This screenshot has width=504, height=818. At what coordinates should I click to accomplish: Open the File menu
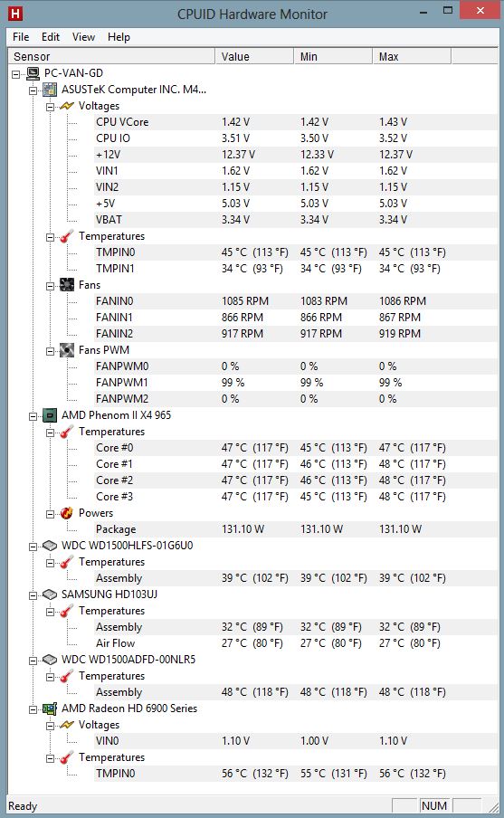[x=21, y=37]
